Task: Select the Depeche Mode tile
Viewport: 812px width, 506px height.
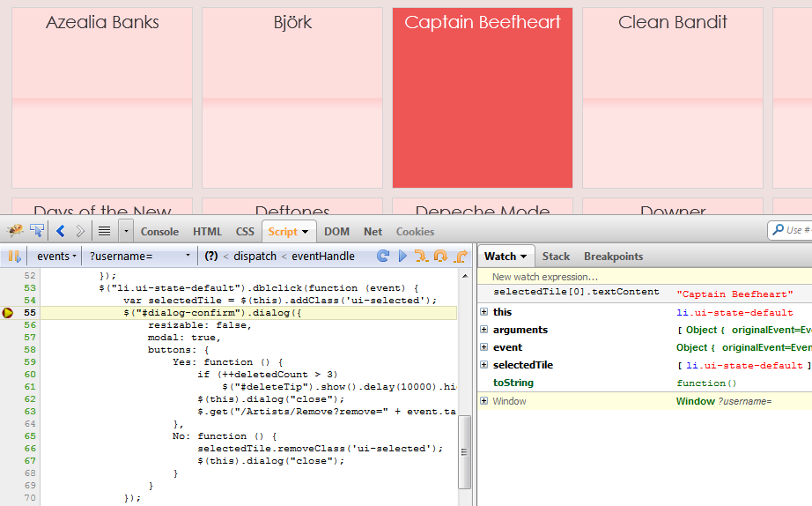Action: point(483,206)
